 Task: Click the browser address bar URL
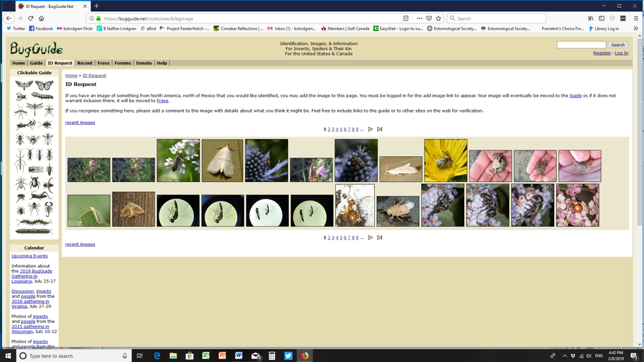tap(148, 19)
